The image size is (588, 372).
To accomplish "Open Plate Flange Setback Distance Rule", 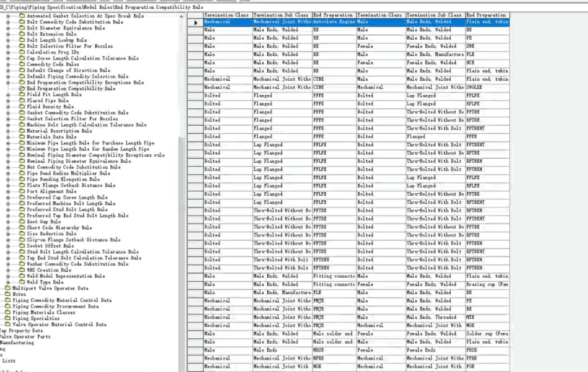I will (x=71, y=185).
